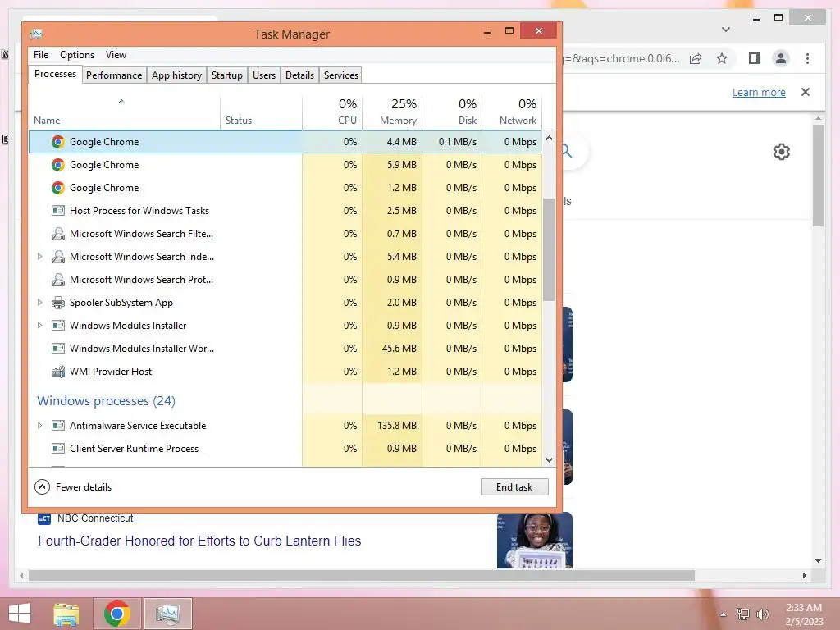Open File Explorer from the taskbar
The image size is (840, 630).
click(66, 614)
